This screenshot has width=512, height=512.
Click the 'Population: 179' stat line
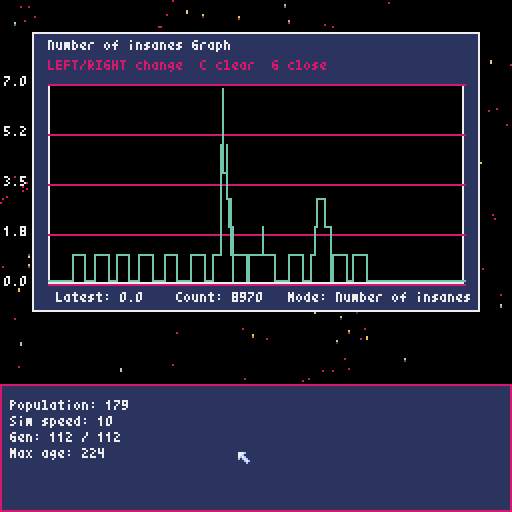click(69, 405)
